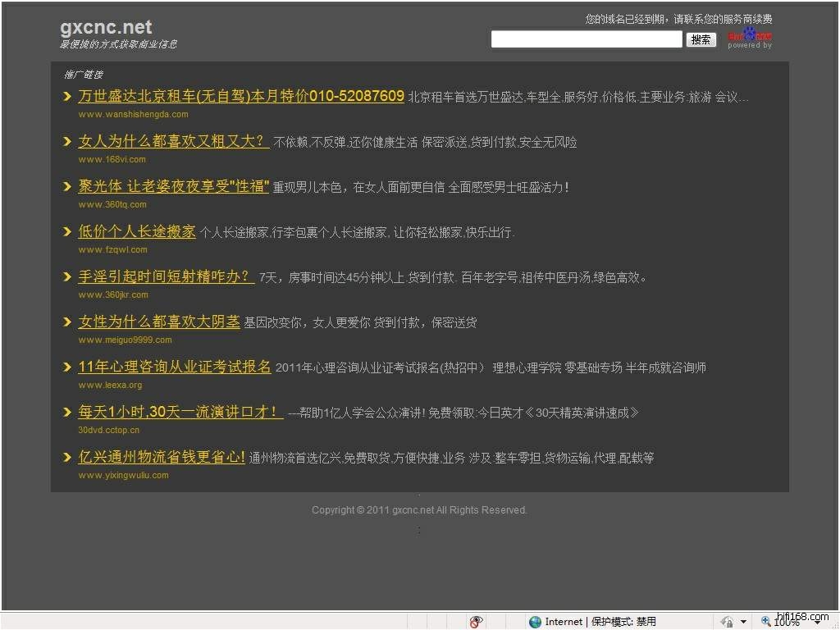Open the 万世盛达北京租车 ad link
The width and height of the screenshot is (840, 630).
pyautogui.click(x=241, y=97)
